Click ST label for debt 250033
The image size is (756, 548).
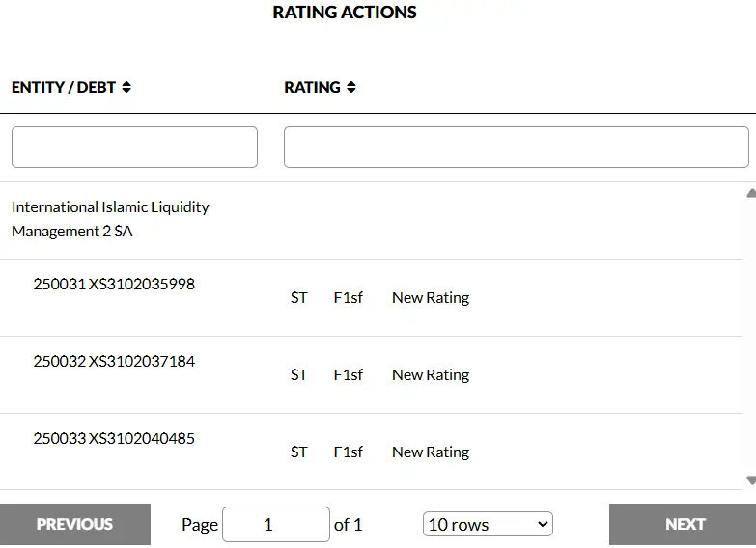(299, 452)
